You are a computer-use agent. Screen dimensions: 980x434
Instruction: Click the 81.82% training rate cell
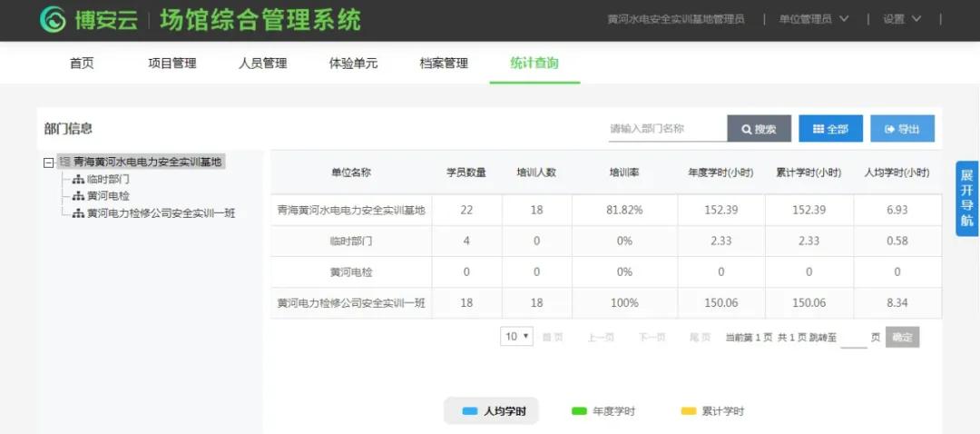click(624, 210)
